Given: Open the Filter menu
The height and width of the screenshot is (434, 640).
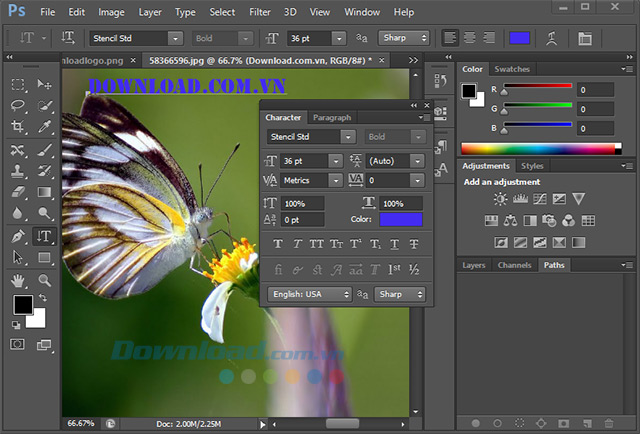Looking at the screenshot, I should [259, 12].
